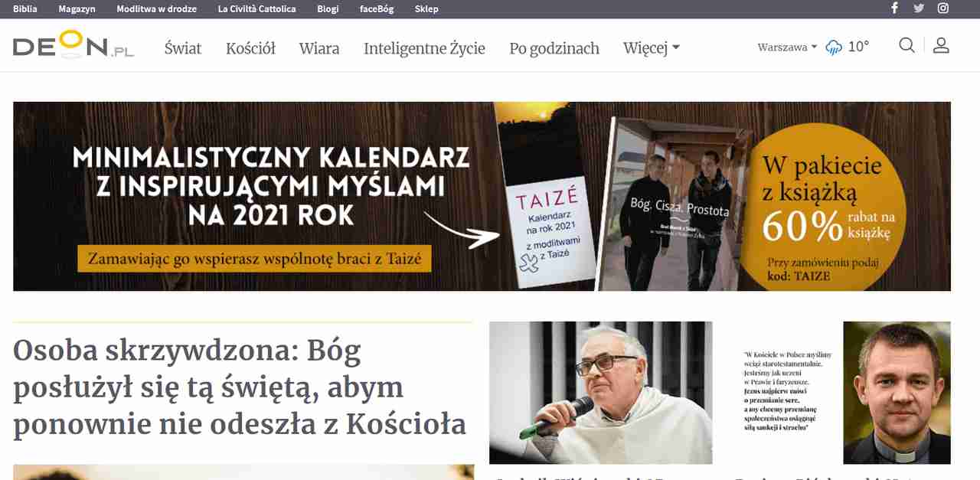The height and width of the screenshot is (480, 980).
Task: Click the search magnifier icon
Action: click(906, 45)
